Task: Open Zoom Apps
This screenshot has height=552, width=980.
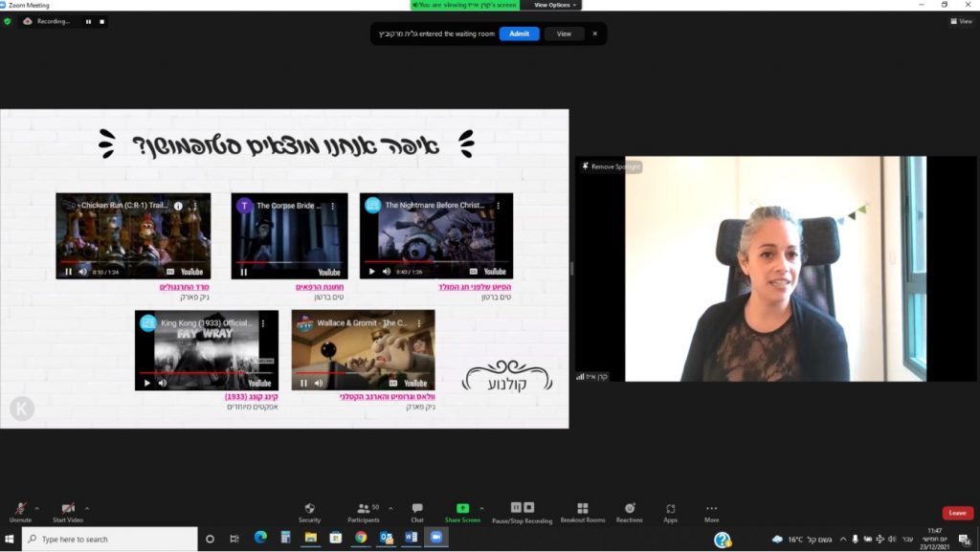Action: coord(671,512)
